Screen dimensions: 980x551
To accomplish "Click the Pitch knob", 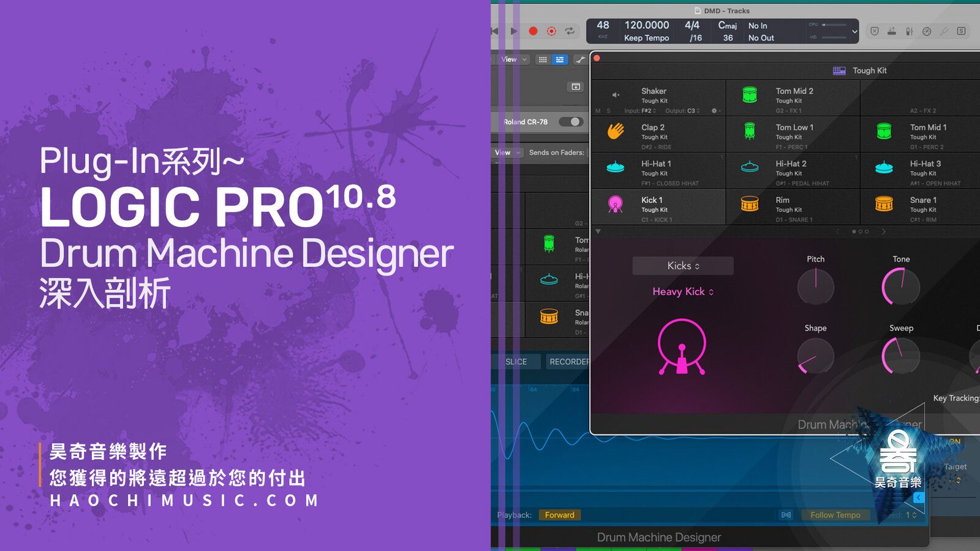I will 815,287.
